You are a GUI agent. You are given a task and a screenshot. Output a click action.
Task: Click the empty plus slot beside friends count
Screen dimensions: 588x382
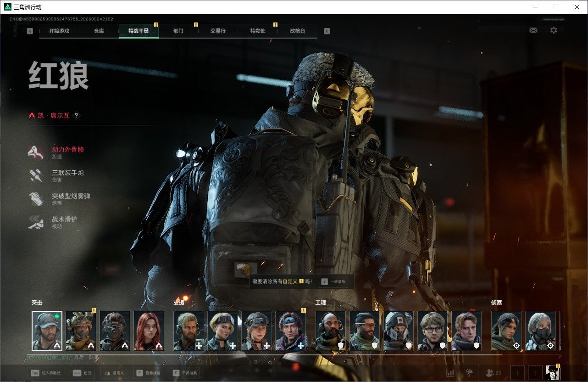coord(517,373)
